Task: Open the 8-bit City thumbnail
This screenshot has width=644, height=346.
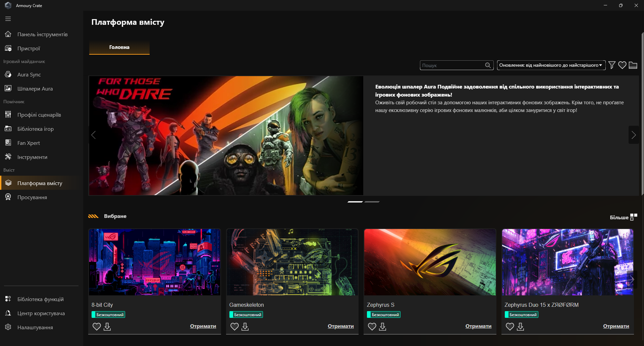Action: click(x=155, y=262)
